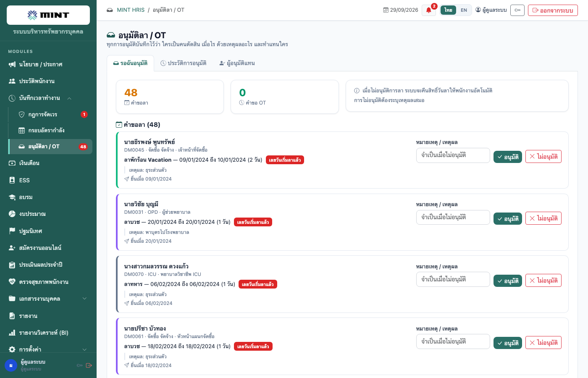Approve นายธีรพงษ์ พูนทรัพย์ leave request

click(x=508, y=157)
